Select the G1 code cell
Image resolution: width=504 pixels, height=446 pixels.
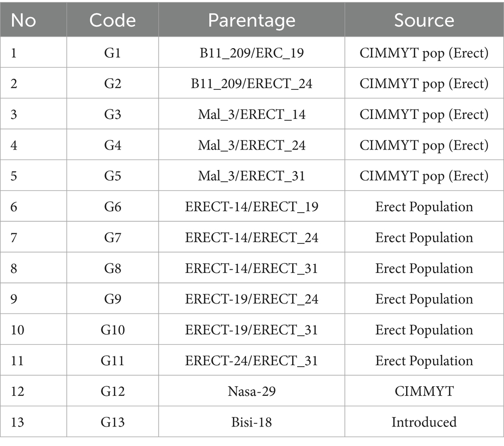[112, 53]
